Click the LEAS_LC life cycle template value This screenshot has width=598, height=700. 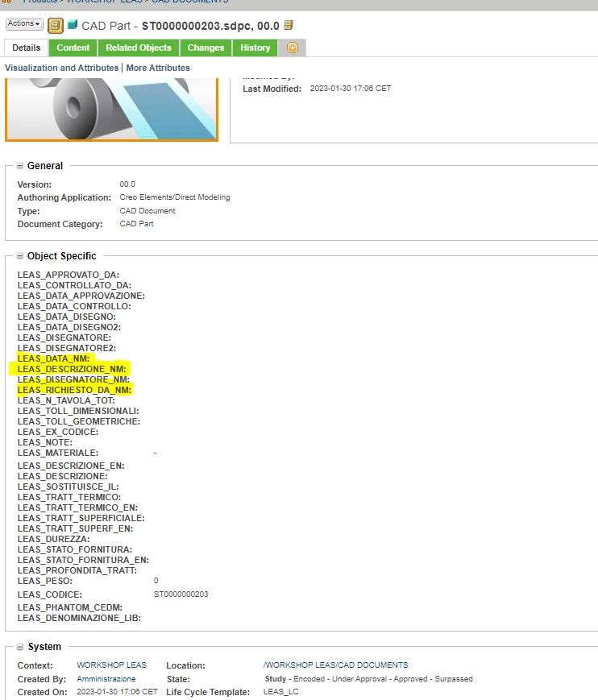pos(281,691)
